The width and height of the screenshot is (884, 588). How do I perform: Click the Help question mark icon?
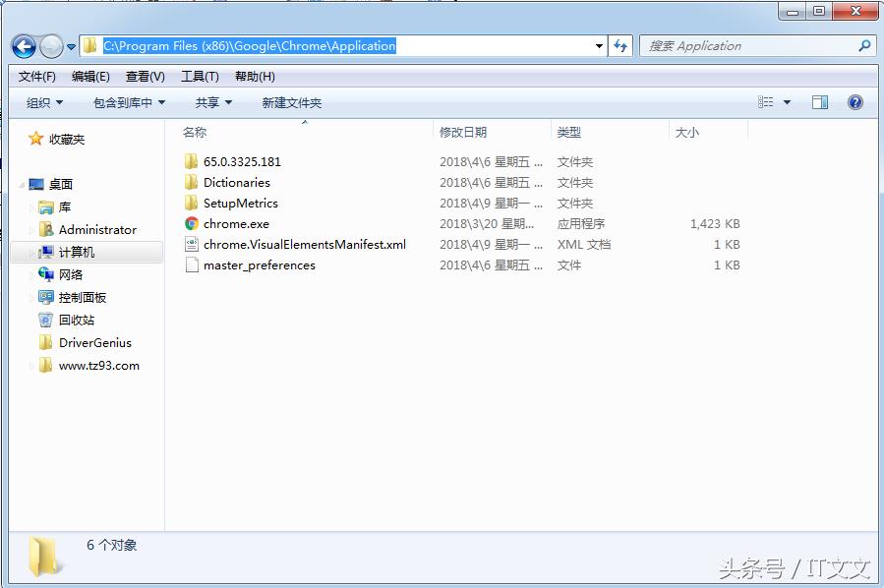click(855, 101)
